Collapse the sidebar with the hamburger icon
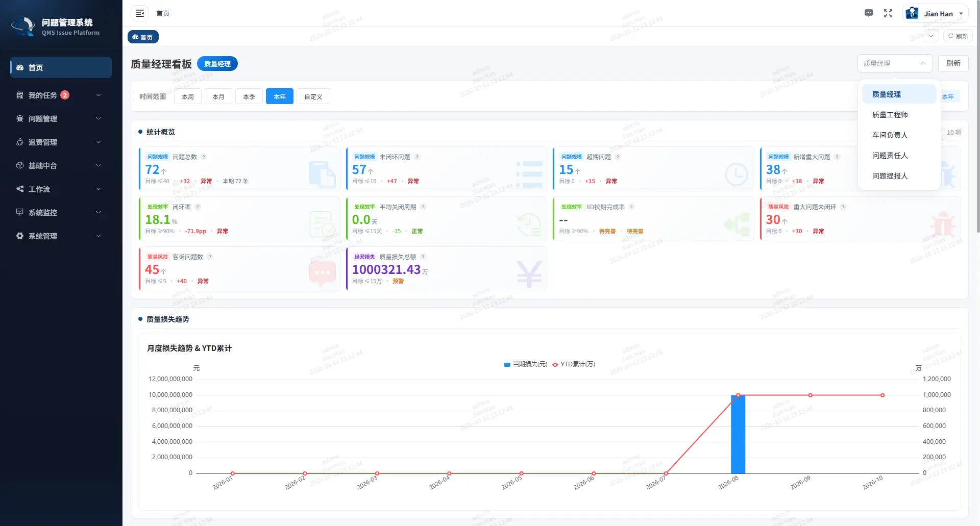Screen dimensions: 980x526 click(140, 13)
